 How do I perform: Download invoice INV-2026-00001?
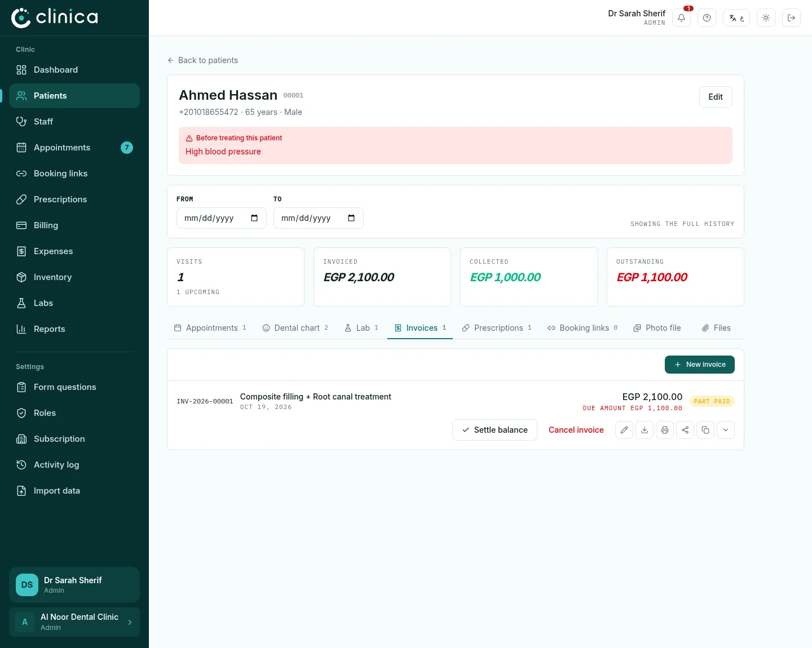[645, 430]
